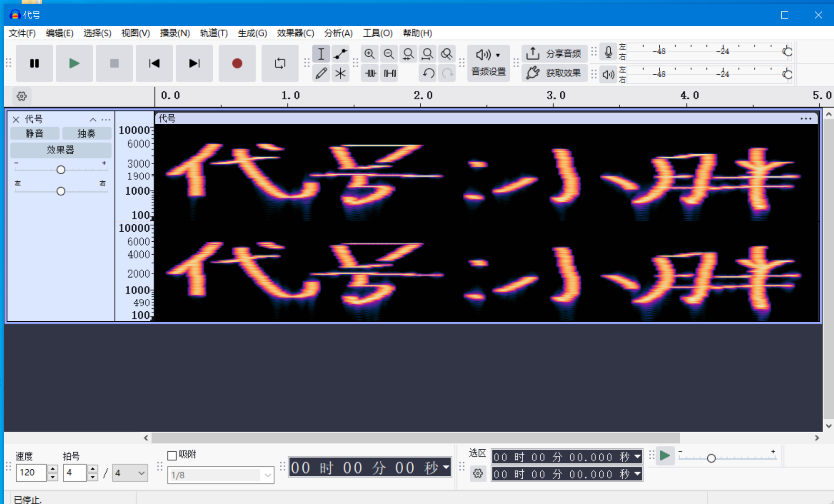Click the horizontal scrollbar right arrow
Screen dimensions: 834x504
817,438
